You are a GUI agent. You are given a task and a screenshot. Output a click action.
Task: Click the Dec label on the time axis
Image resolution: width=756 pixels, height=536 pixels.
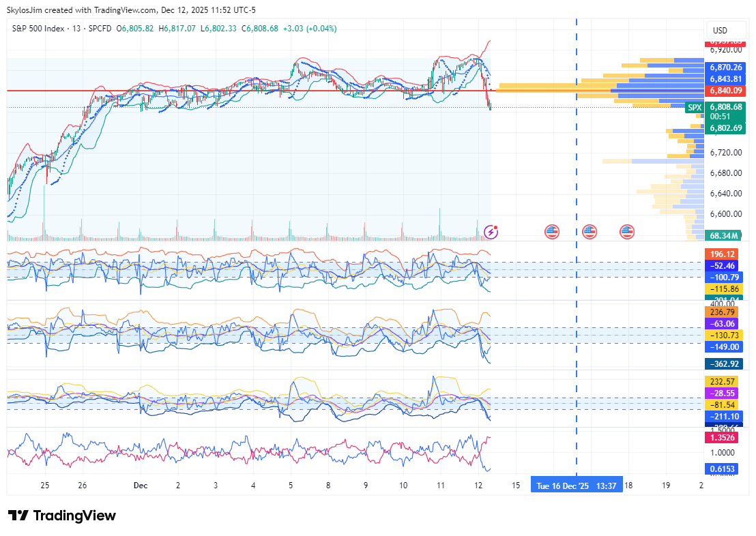point(141,486)
